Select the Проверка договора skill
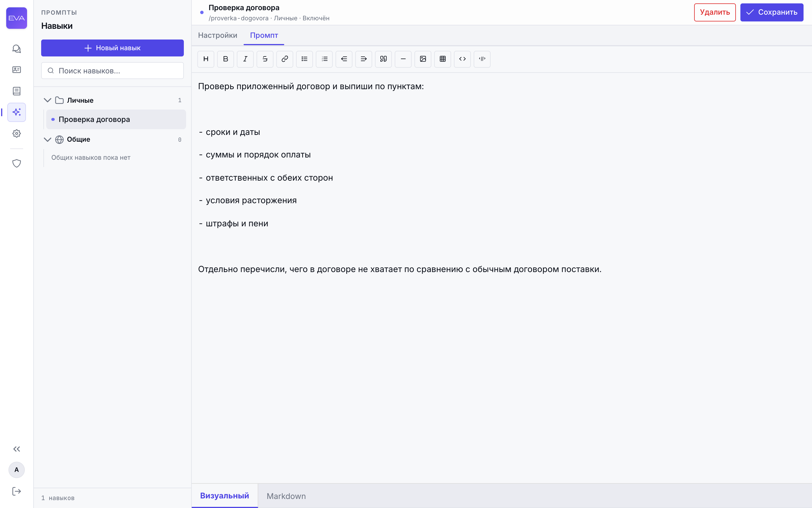The width and height of the screenshot is (812, 508). click(x=116, y=119)
